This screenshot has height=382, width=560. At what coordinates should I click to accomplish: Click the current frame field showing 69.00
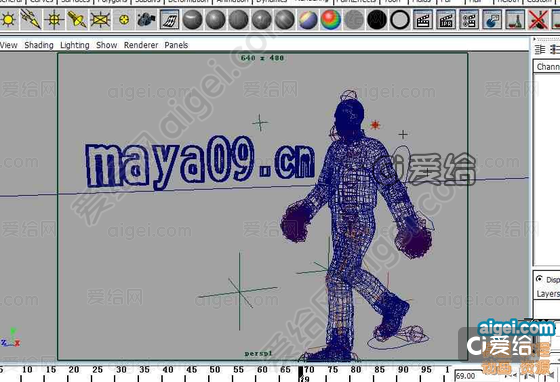pyautogui.click(x=467, y=376)
